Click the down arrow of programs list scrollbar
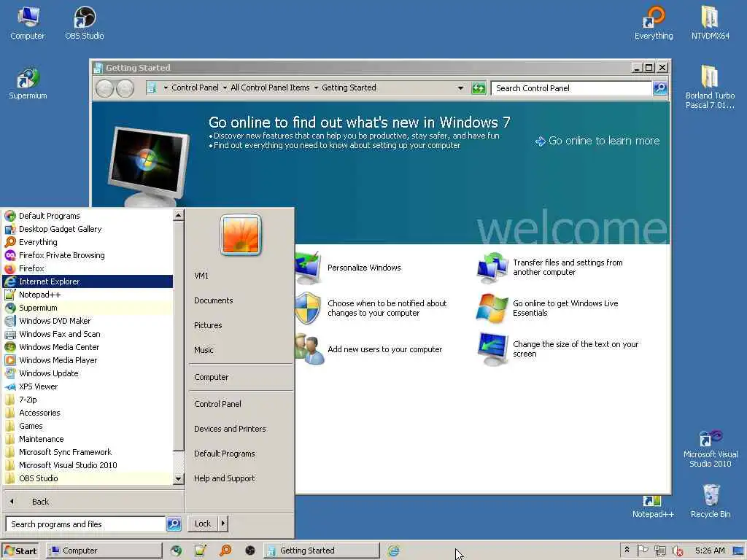Viewport: 747px width, 560px height. 178,478
